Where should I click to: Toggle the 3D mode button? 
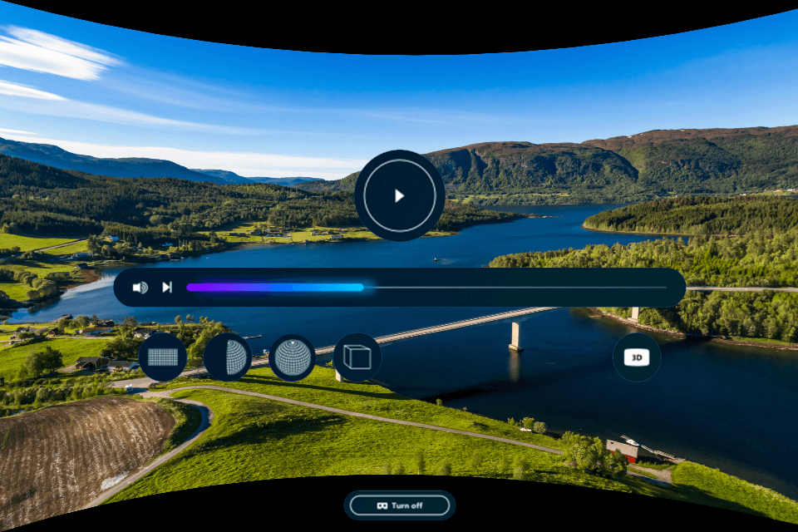pyautogui.click(x=637, y=357)
